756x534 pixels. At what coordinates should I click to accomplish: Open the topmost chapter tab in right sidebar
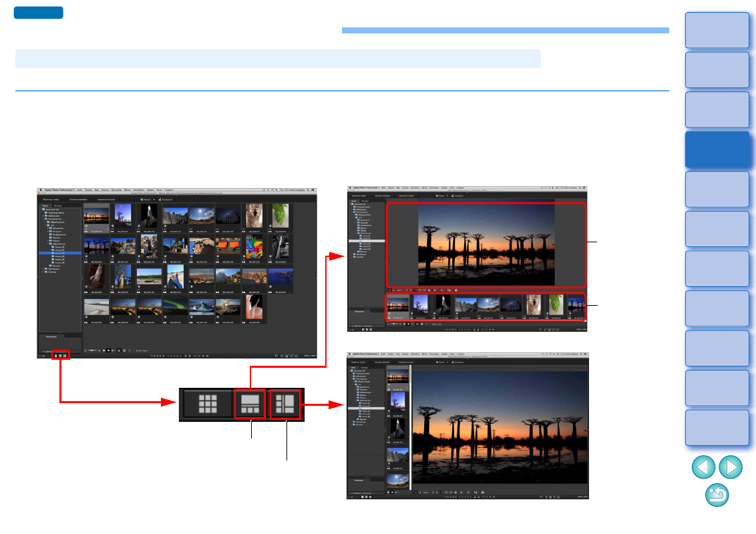click(717, 30)
